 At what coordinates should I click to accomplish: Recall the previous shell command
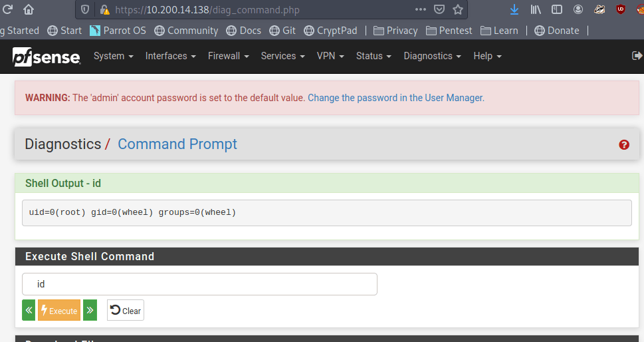coord(29,311)
